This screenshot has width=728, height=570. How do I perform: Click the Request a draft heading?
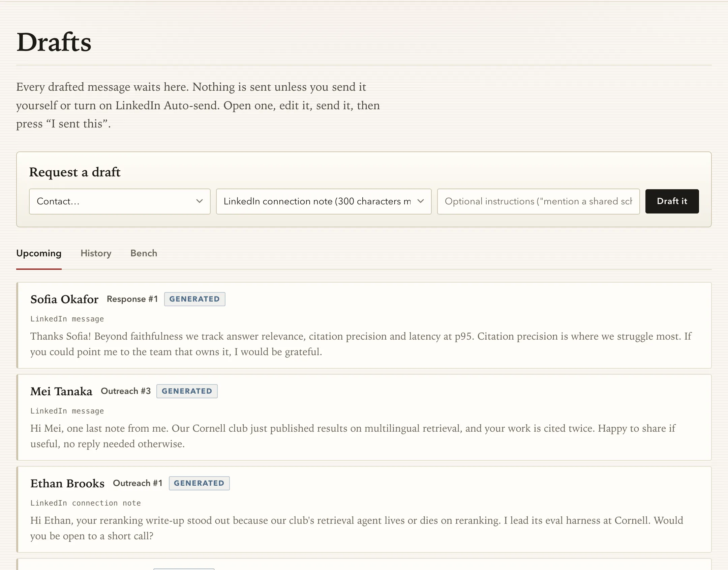tap(75, 172)
